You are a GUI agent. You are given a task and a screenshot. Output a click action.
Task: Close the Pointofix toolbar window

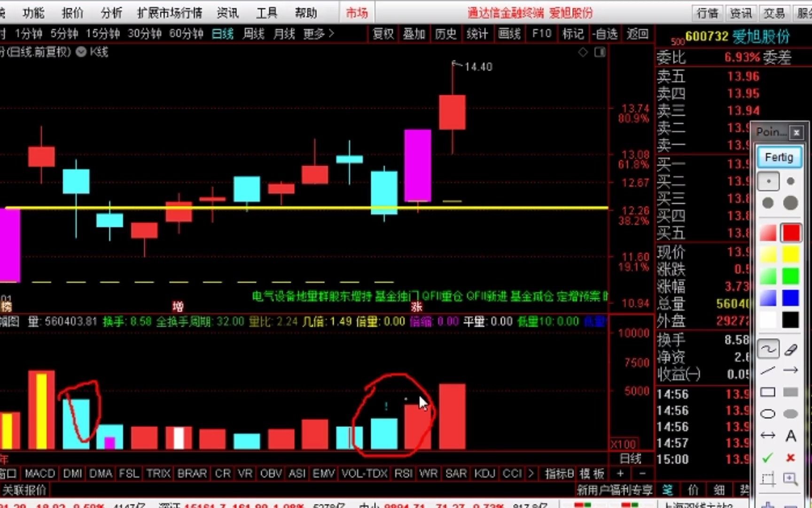click(796, 133)
